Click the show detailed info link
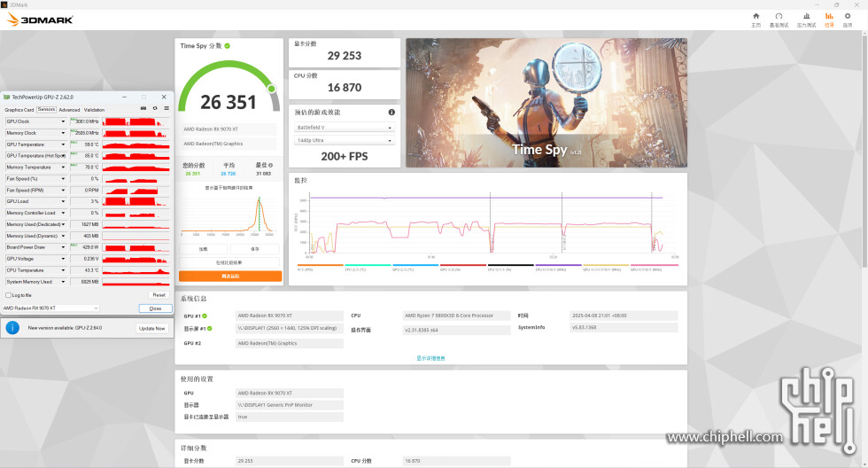 [430, 358]
